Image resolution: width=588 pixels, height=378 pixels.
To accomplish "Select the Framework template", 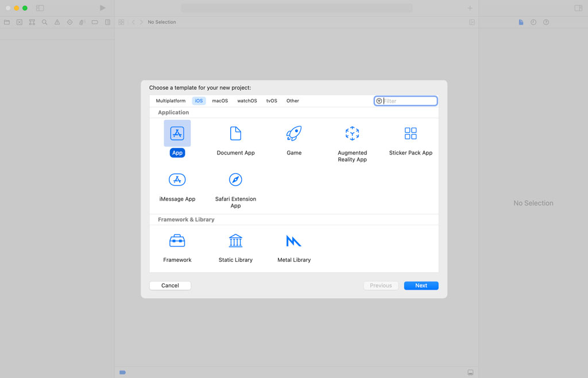I will [177, 241].
